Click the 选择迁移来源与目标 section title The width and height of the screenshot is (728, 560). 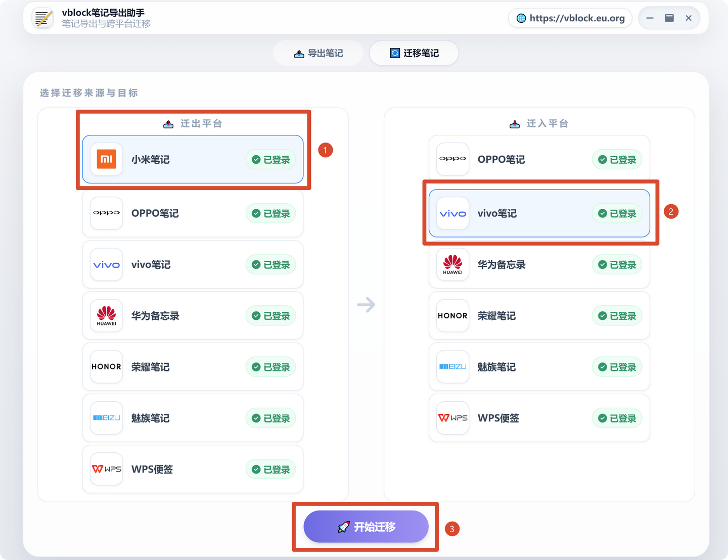pyautogui.click(x=89, y=92)
